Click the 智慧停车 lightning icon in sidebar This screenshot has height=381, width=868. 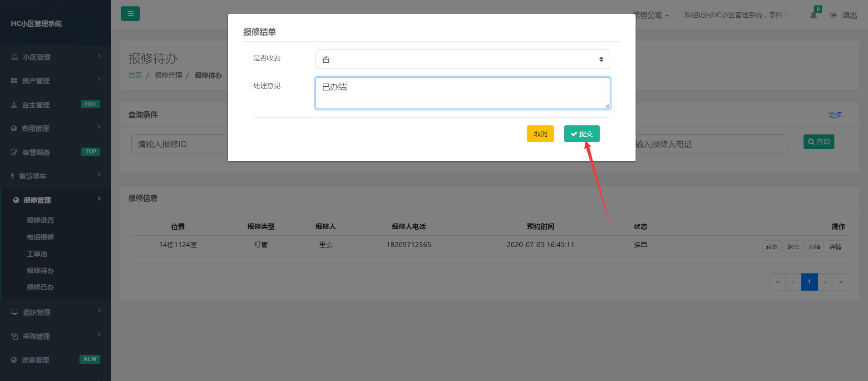[13, 176]
